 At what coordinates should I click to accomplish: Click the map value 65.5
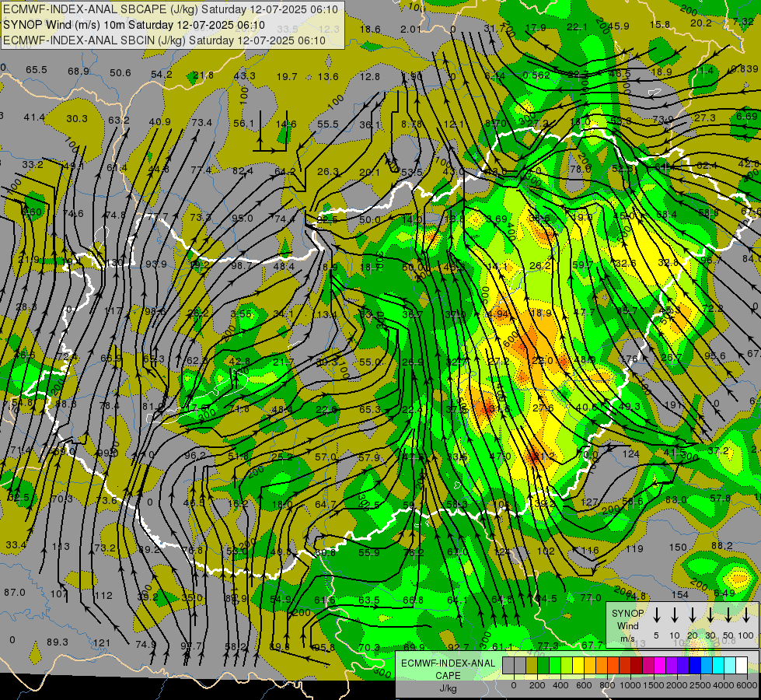[37, 69]
